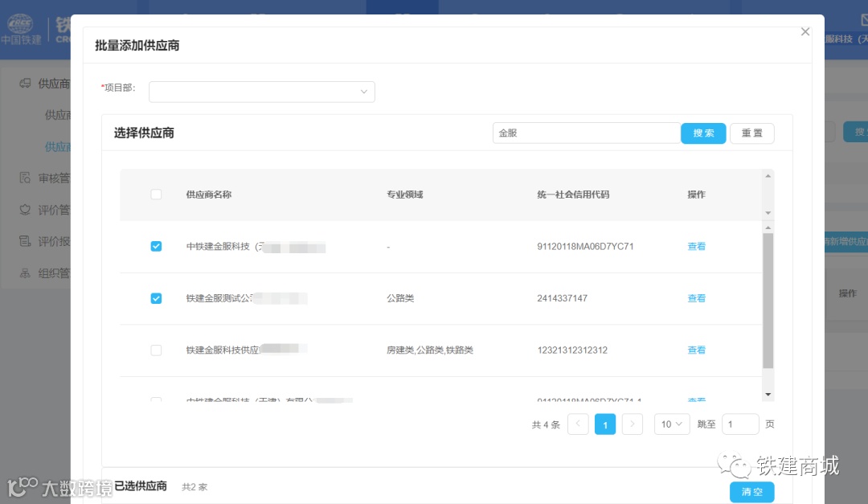Screen dimensions: 868x504
Task: Click the 评价报 sidebar icon in background page
Action: pyautogui.click(x=25, y=241)
